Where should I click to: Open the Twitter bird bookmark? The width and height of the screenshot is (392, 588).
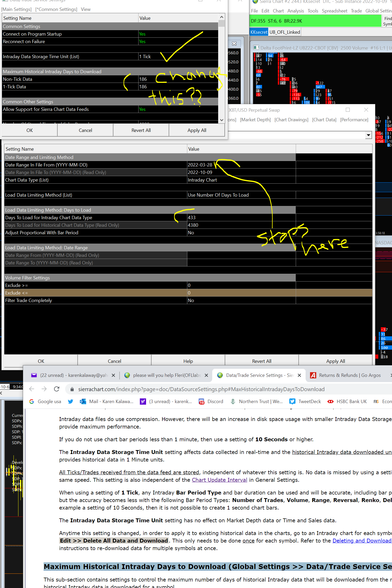[x=70, y=402]
